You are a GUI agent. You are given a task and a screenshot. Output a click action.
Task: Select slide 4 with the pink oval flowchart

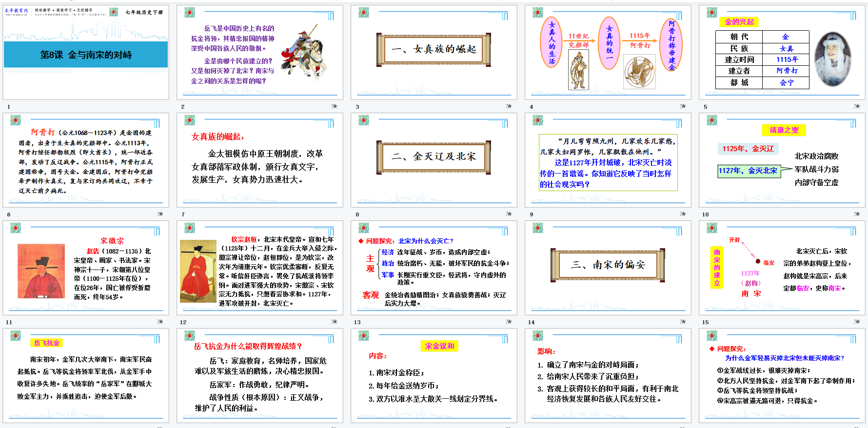[608, 53]
